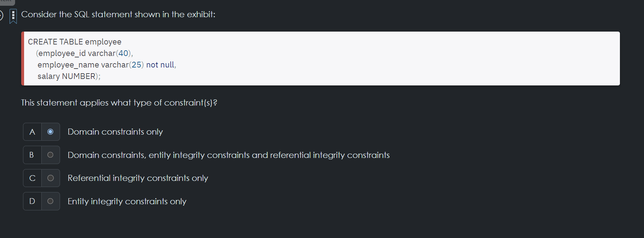The height and width of the screenshot is (238, 644).
Task: Choose 'Entity integrity constraints only' answer text
Action: [x=127, y=201]
